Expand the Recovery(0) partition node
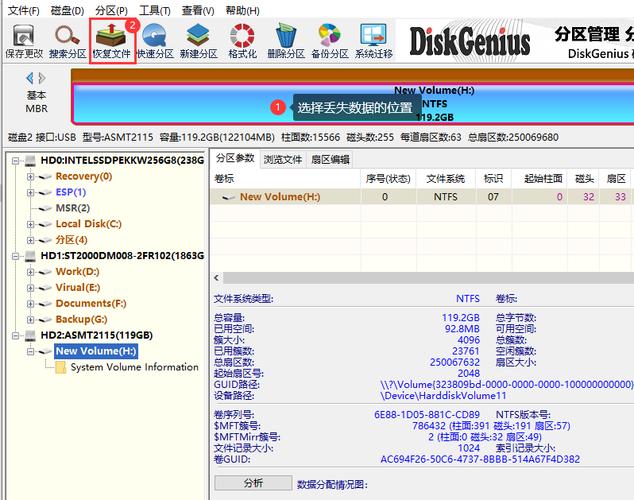The image size is (634, 500). tap(30, 177)
